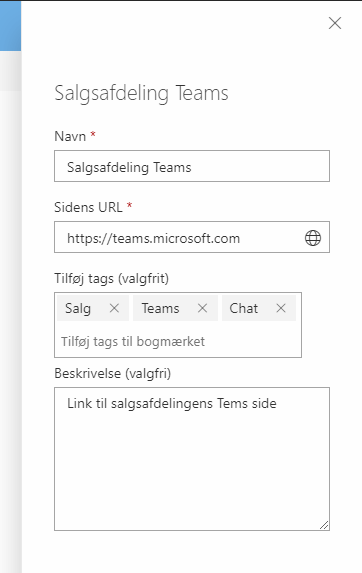Click the blue strip at top left

[10, 26]
